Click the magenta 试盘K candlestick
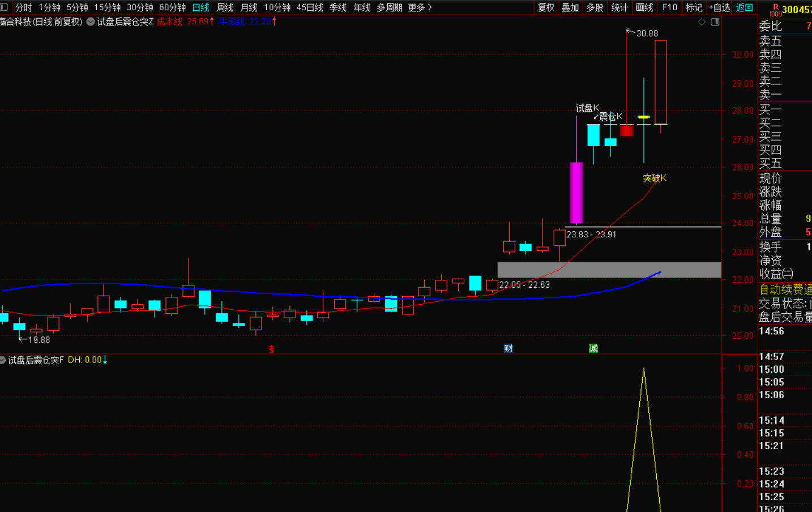 pyautogui.click(x=576, y=193)
